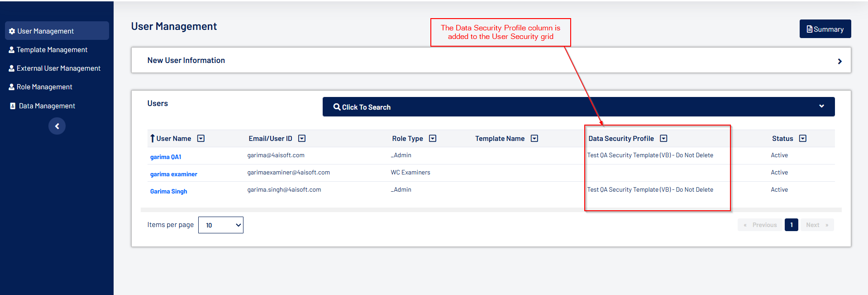The image size is (868, 295).
Task: Open the User Name column filter icon
Action: (201, 138)
